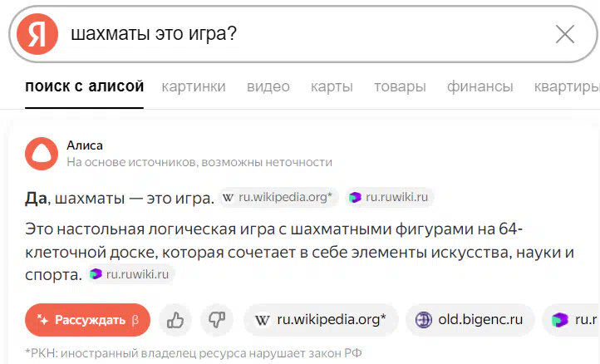Open ru.wikipedia.org source chip below the answer

click(x=321, y=320)
